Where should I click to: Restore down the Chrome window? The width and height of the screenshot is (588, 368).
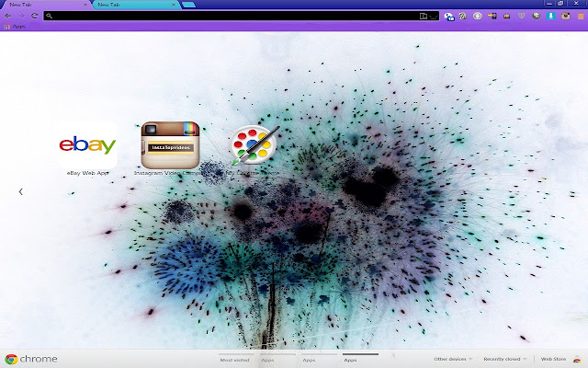560,4
